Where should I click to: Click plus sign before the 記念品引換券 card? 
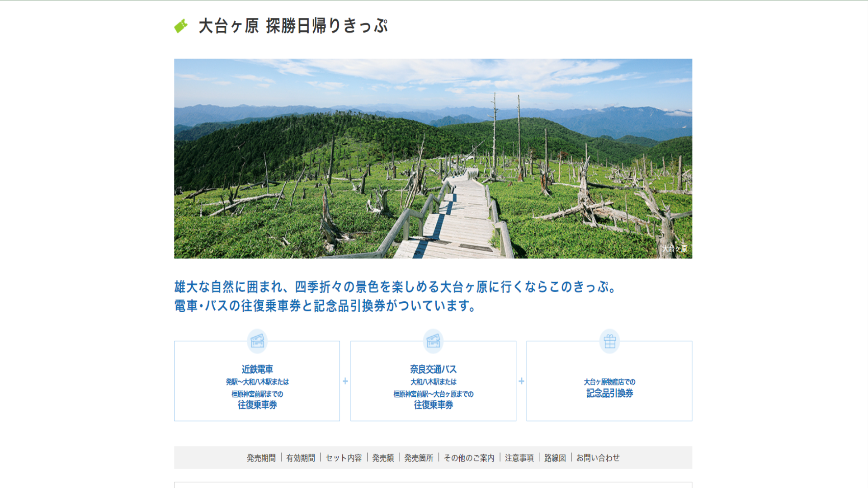521,381
